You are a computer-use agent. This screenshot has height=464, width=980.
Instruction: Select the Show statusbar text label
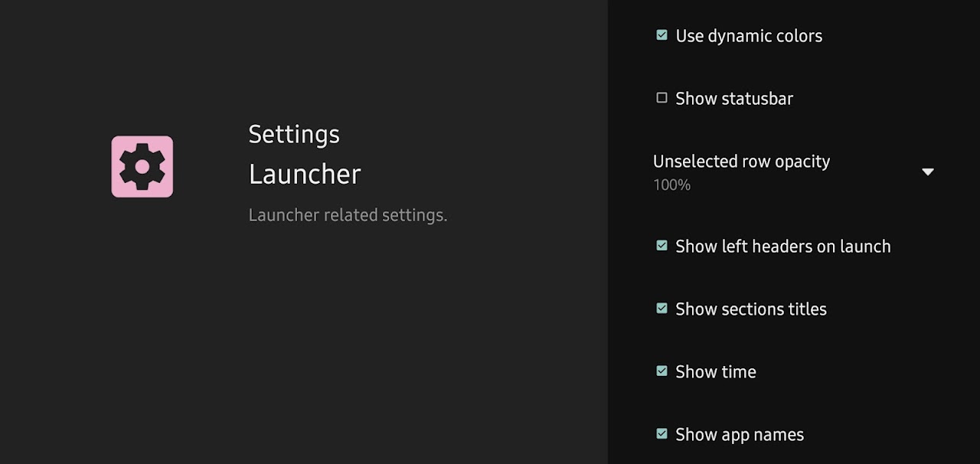coord(734,99)
